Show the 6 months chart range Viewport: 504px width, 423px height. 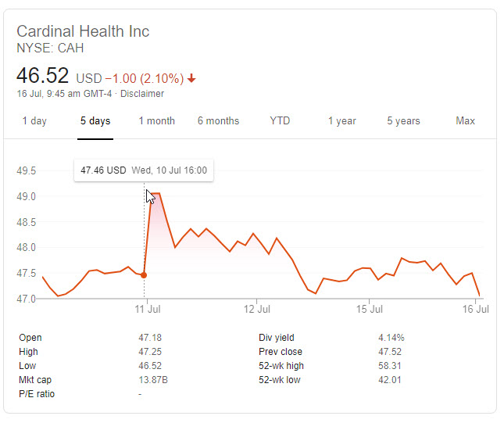click(218, 121)
